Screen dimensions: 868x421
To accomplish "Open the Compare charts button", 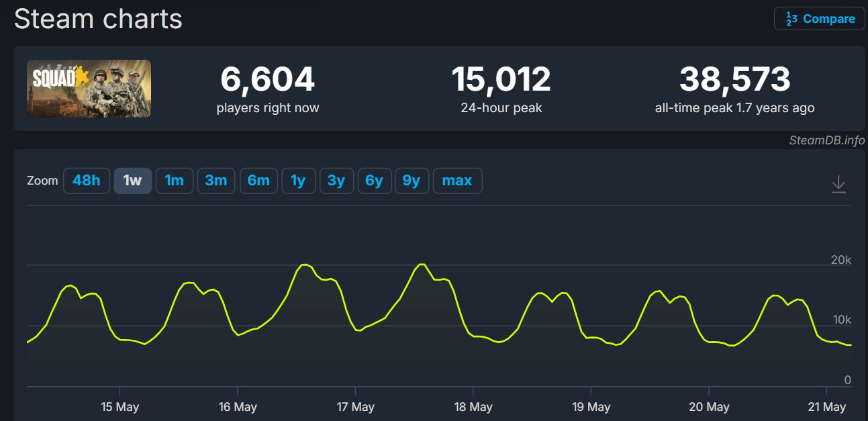I will pos(820,19).
